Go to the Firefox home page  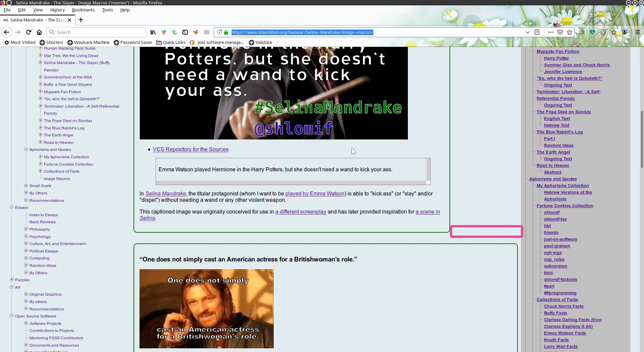39,32
